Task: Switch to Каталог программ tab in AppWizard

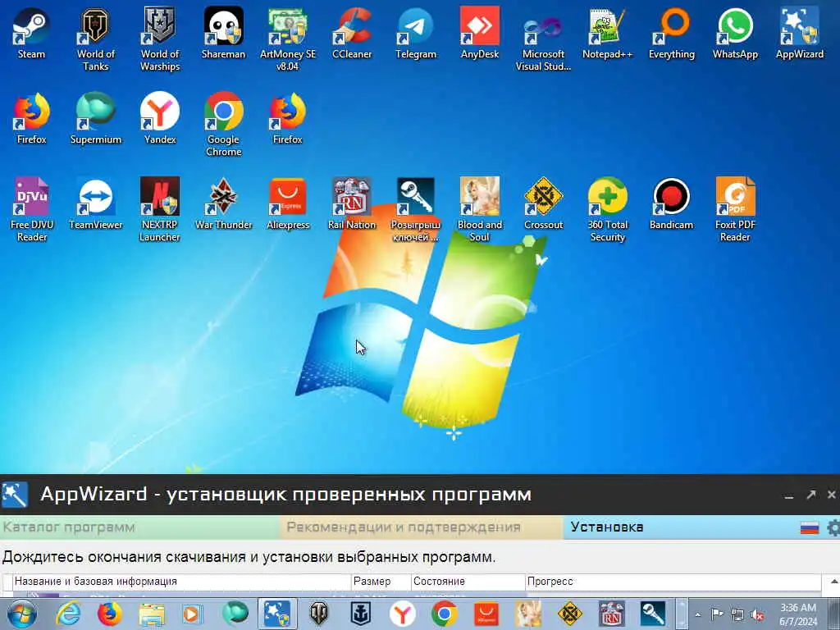Action: click(x=139, y=527)
